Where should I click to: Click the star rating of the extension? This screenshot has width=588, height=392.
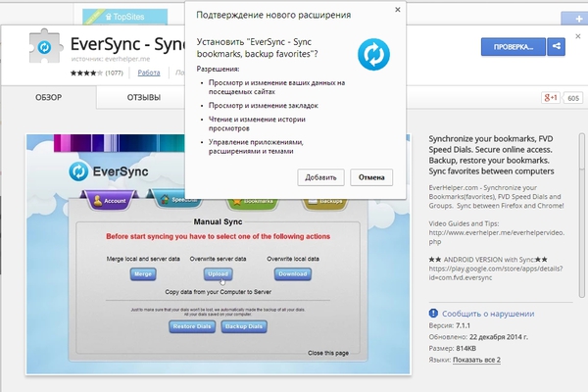83,73
